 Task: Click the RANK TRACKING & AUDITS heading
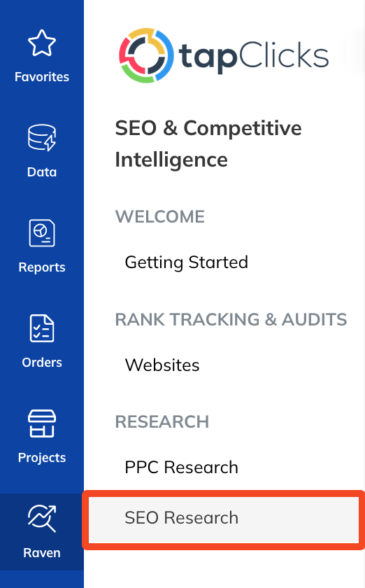pyautogui.click(x=231, y=319)
